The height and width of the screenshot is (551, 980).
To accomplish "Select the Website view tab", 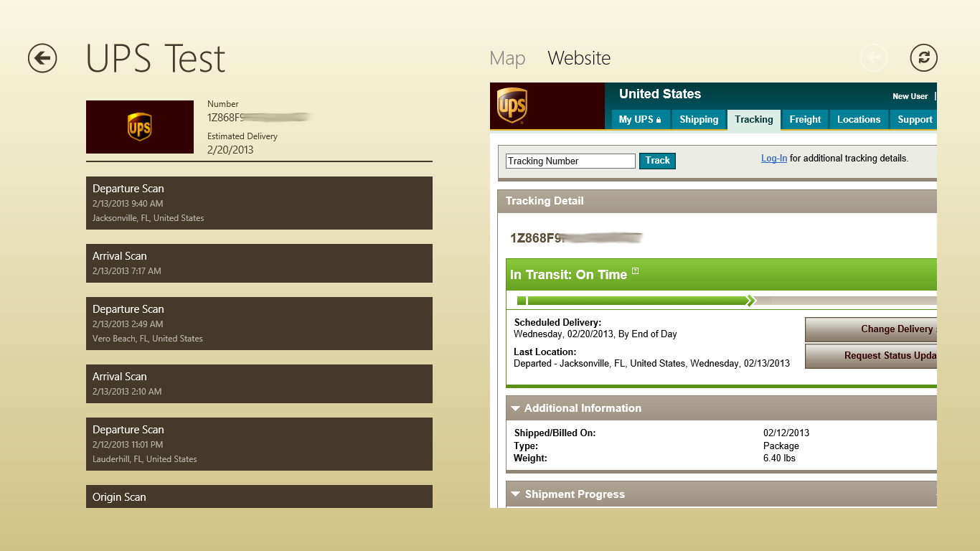I will pos(579,58).
